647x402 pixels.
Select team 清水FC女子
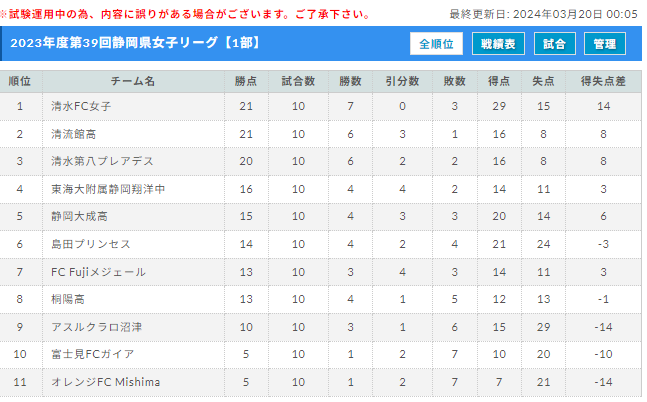pyautogui.click(x=81, y=106)
